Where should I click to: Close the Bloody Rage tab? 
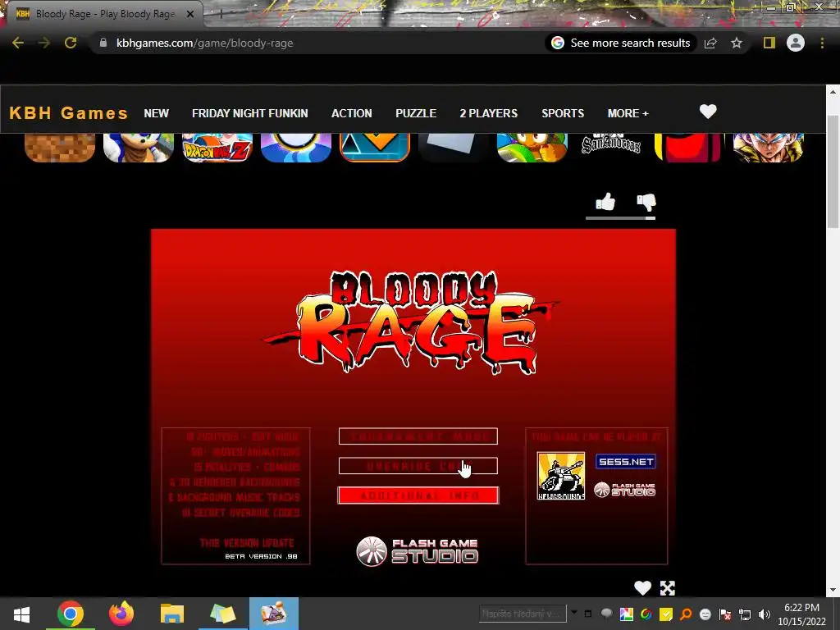click(190, 14)
